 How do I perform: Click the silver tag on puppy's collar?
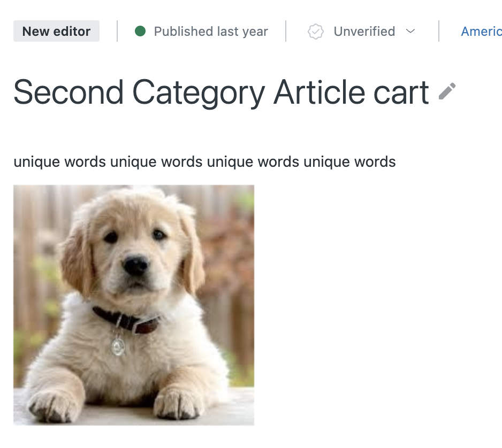[x=118, y=346]
